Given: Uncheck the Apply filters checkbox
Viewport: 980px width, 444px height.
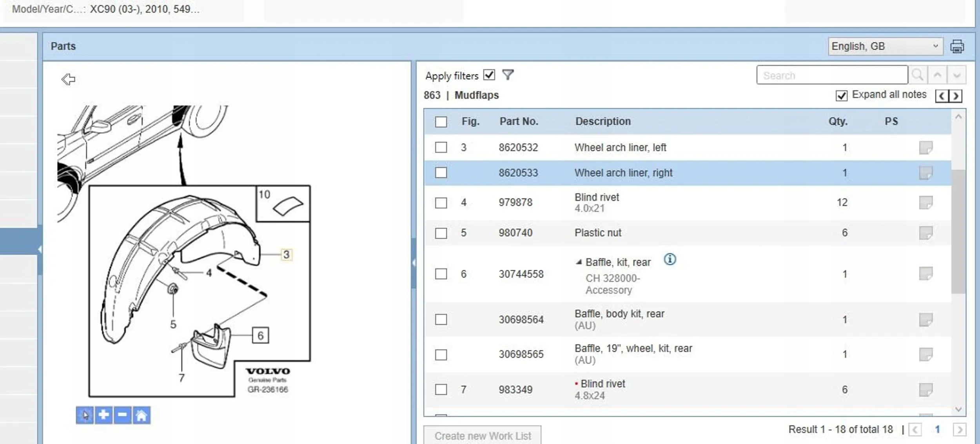Looking at the screenshot, I should [489, 75].
